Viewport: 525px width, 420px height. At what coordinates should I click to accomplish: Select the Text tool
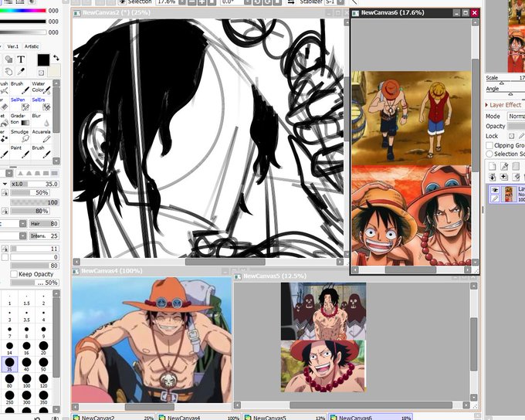coord(21,59)
